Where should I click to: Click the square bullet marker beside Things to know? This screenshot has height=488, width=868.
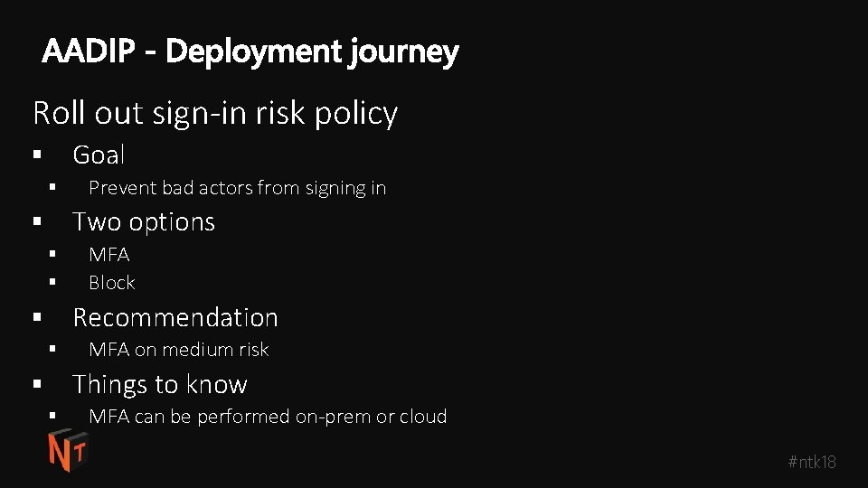pos(37,383)
